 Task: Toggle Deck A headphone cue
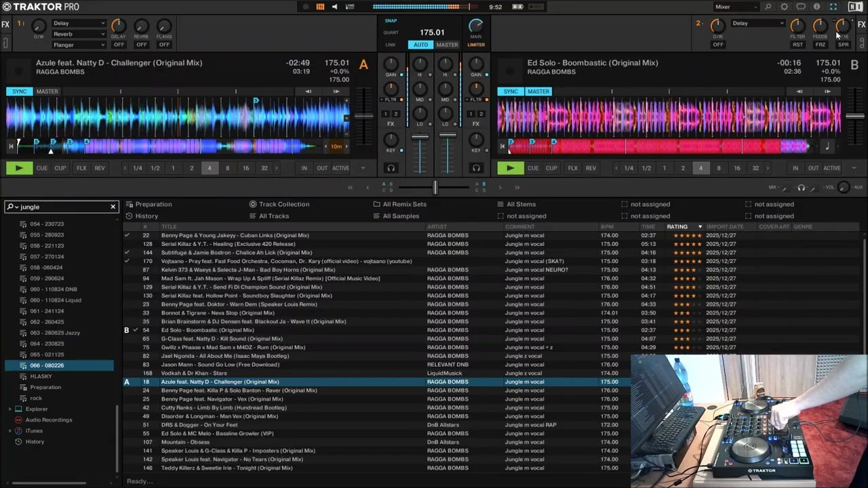pyautogui.click(x=391, y=168)
